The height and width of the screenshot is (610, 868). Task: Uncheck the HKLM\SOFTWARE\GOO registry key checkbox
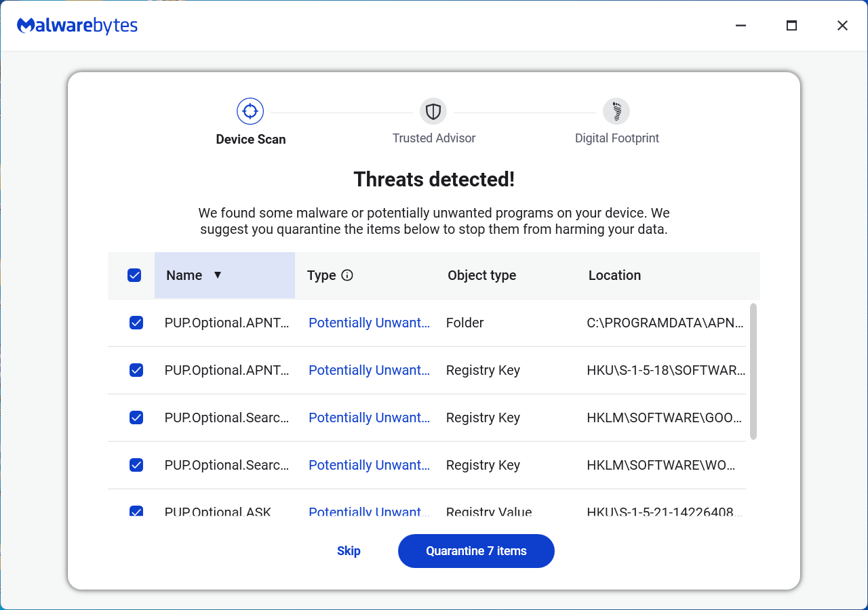(x=136, y=418)
